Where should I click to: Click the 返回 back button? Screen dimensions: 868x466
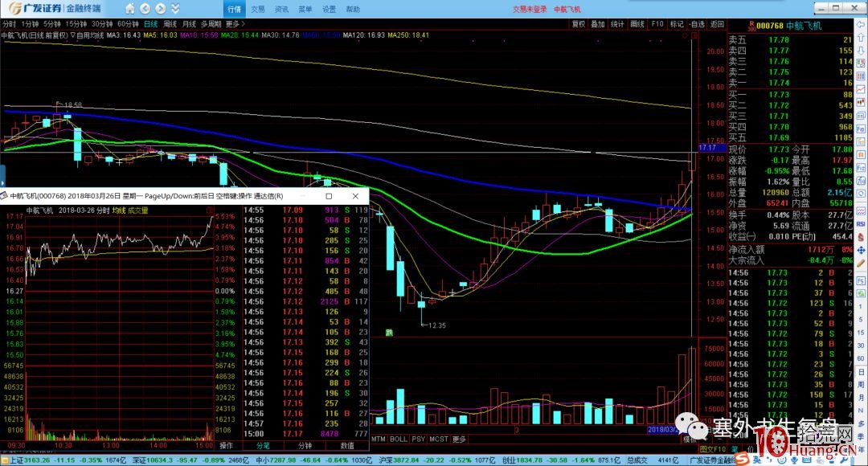pos(717,24)
